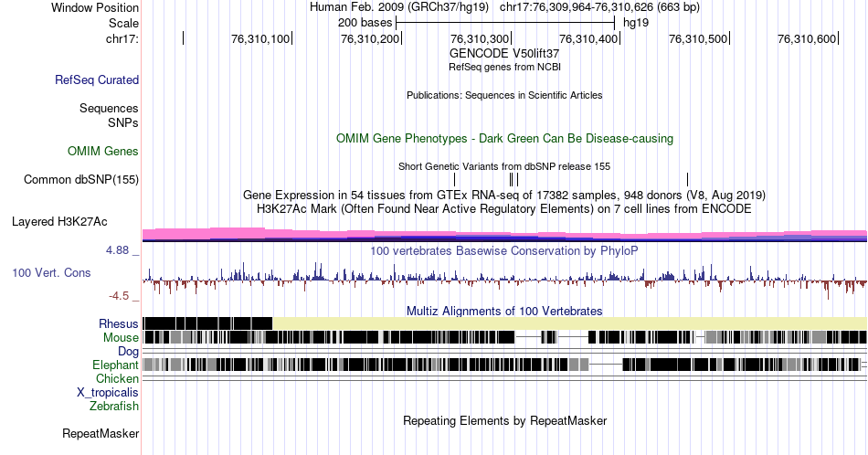This screenshot has width=868, height=455.
Task: Click the 76,310,100 ruler position
Action: click(x=260, y=38)
